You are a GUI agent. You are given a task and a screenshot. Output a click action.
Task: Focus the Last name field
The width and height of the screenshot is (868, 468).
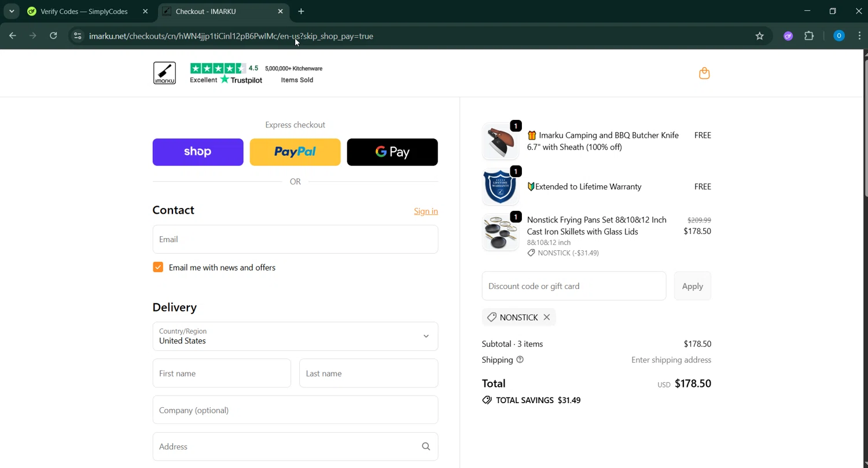pos(369,374)
